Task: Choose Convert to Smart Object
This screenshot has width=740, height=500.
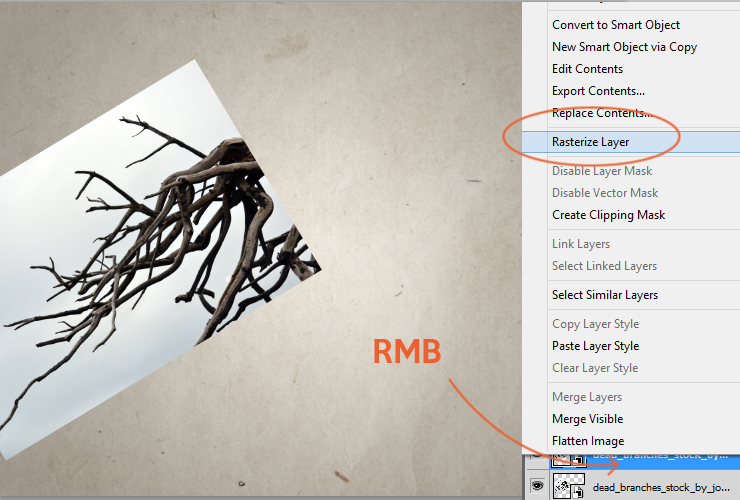Action: pyautogui.click(x=616, y=25)
